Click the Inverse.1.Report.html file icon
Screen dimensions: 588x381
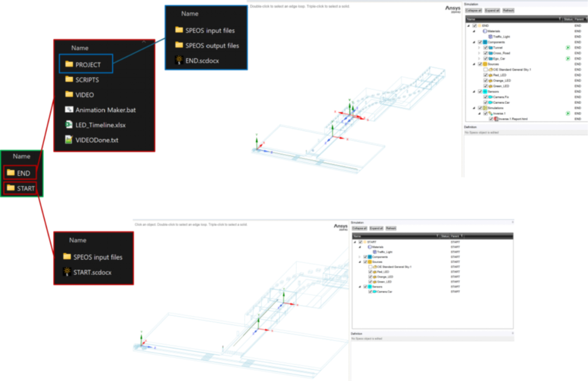496,119
